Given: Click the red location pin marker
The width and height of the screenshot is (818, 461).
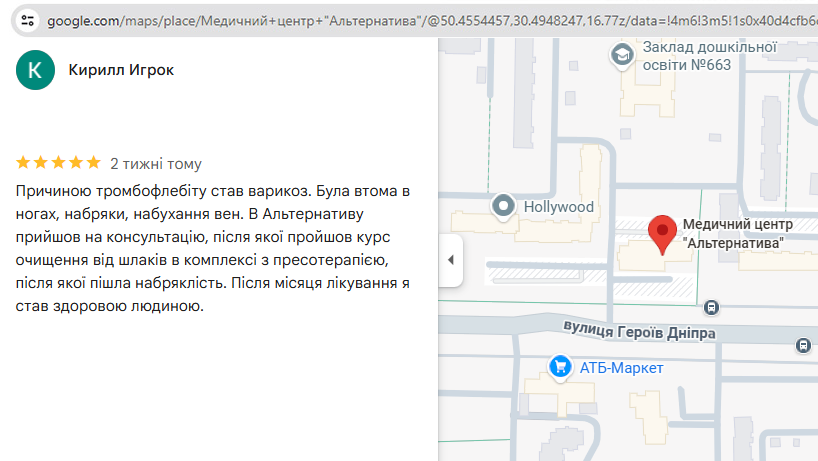Looking at the screenshot, I should [x=662, y=234].
